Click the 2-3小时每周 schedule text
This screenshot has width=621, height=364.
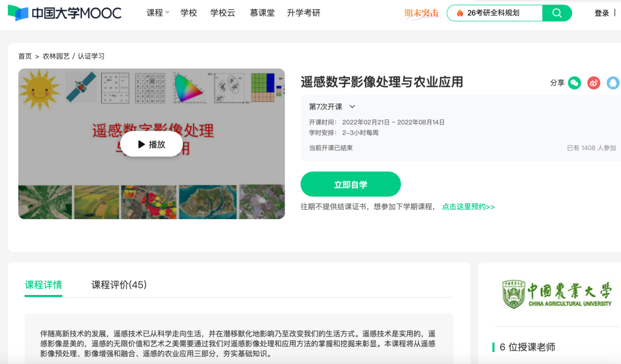[x=361, y=133]
